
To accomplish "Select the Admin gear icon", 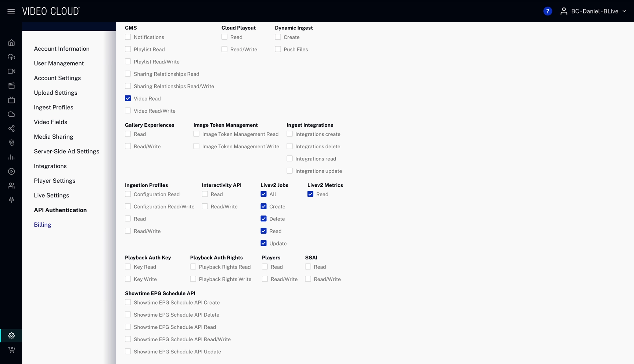I will [11, 336].
